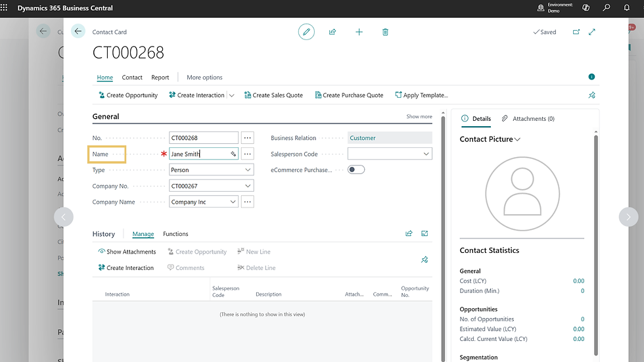Select the History Manage tab
Screen dimensions: 644x362
pyautogui.click(x=143, y=234)
